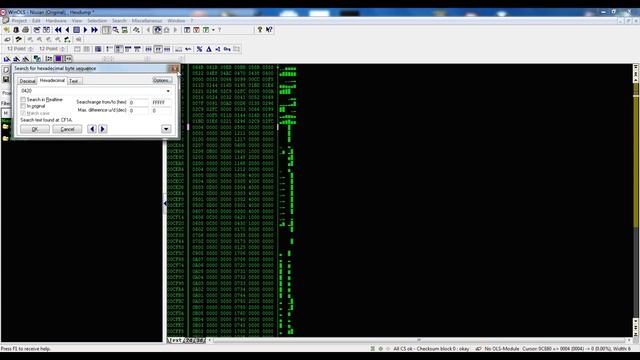Open the View menu

pyautogui.click(x=77, y=20)
